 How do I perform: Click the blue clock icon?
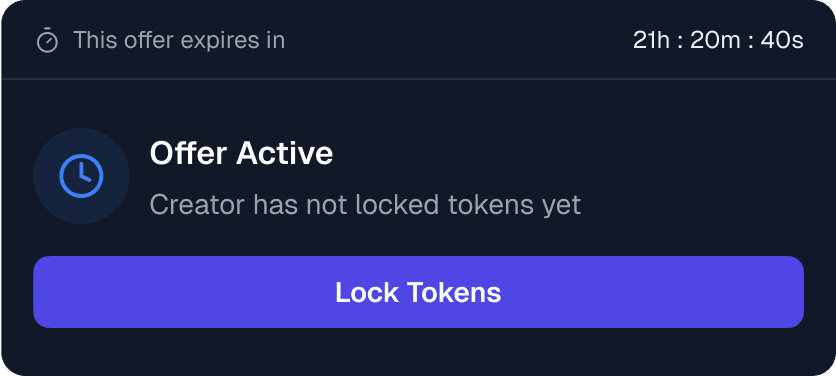click(81, 176)
